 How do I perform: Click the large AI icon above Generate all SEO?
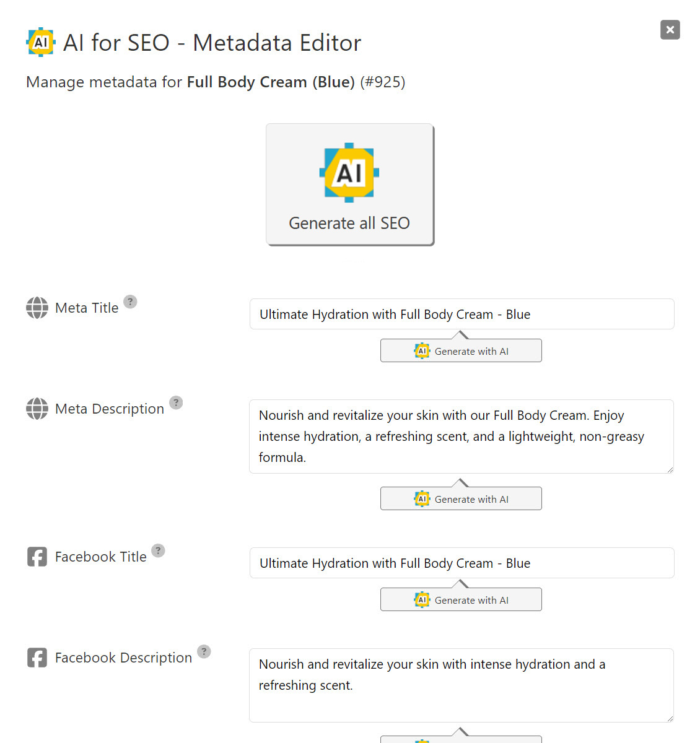pyautogui.click(x=349, y=172)
